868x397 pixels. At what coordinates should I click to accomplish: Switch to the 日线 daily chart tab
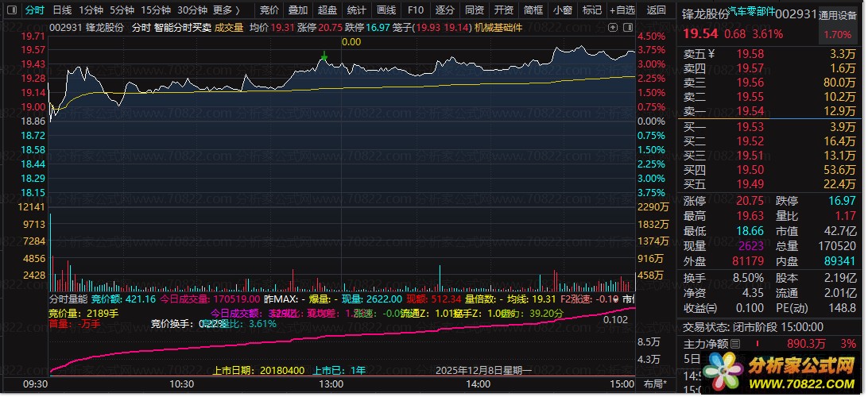click(x=62, y=10)
